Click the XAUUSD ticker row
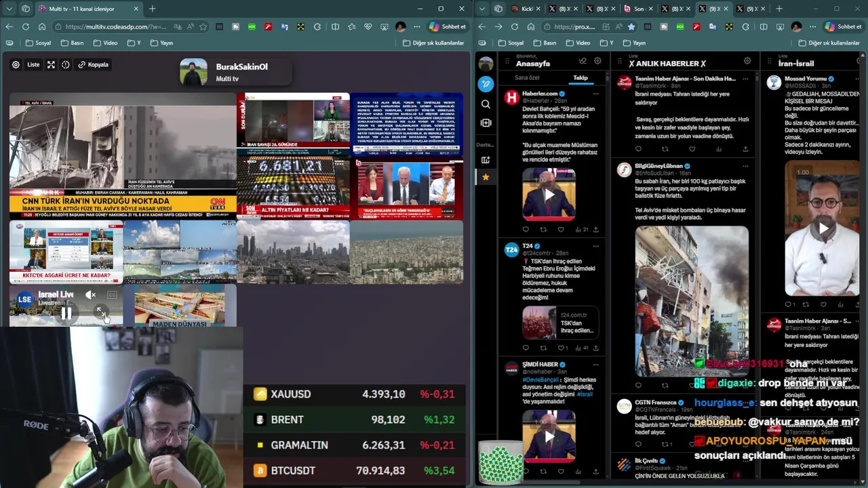Screen dimensions: 868x488 355,394
